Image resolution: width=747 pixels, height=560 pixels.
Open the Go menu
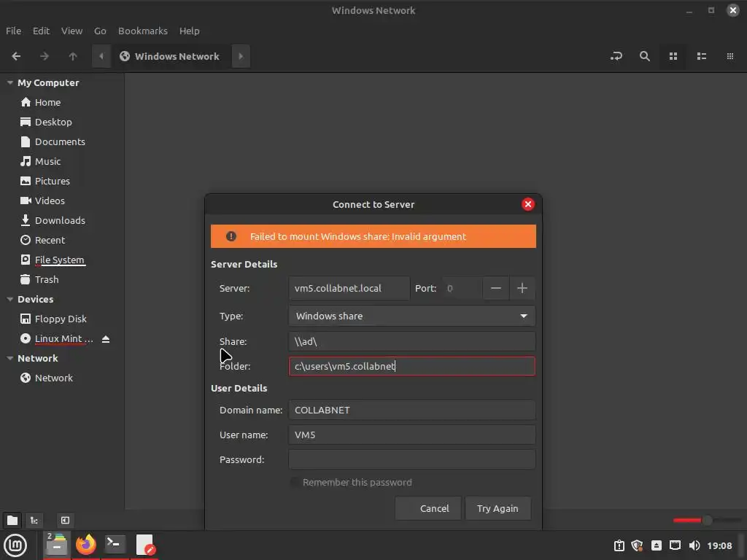coord(100,31)
